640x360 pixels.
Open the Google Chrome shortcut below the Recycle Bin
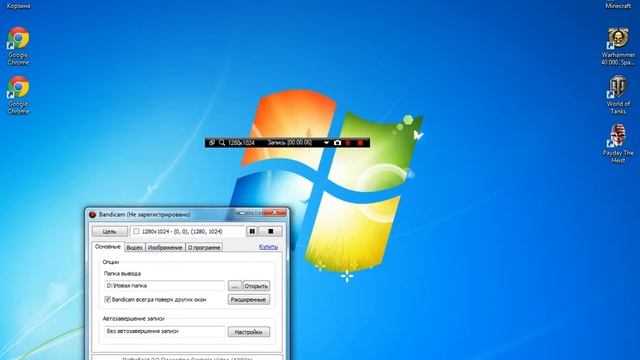[x=18, y=46]
